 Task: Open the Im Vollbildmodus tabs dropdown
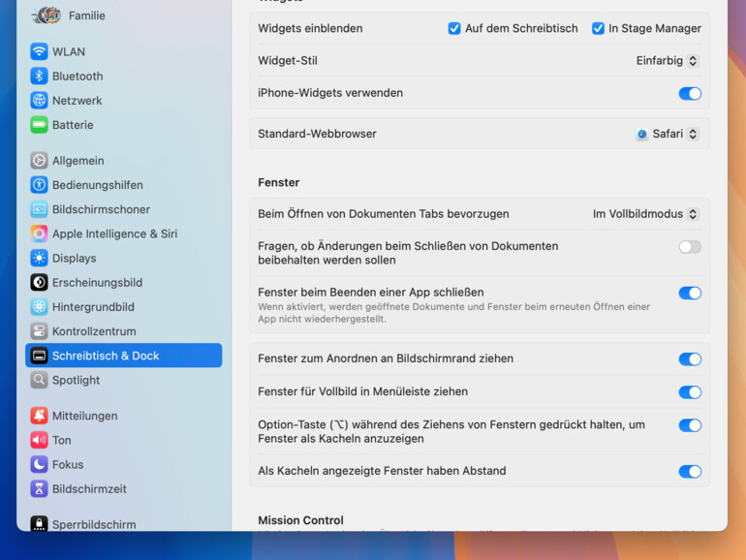point(645,214)
